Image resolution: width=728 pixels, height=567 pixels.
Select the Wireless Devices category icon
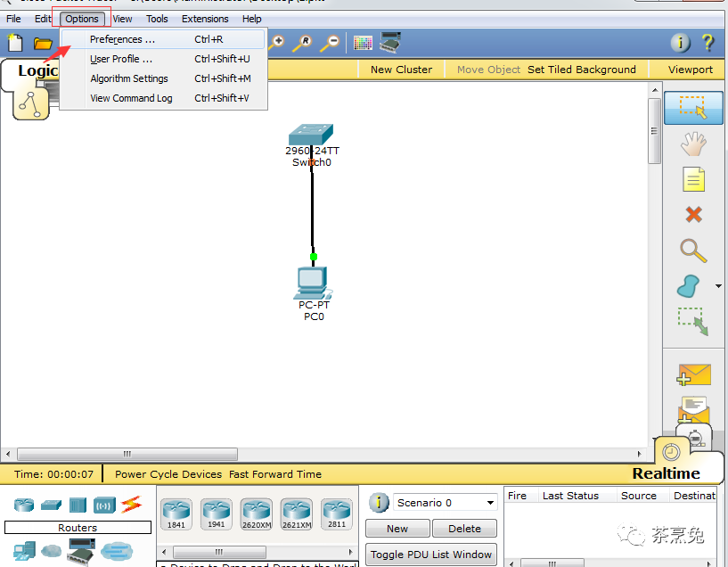(104, 505)
